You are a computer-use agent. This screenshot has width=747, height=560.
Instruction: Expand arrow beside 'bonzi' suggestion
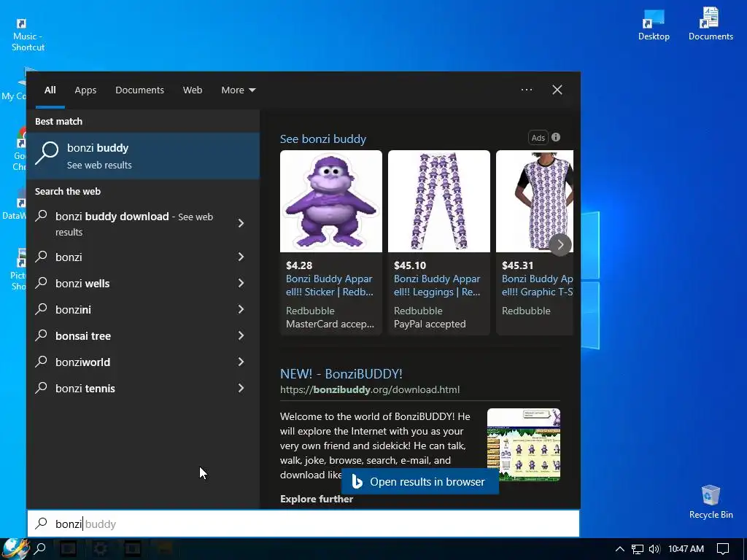point(241,257)
